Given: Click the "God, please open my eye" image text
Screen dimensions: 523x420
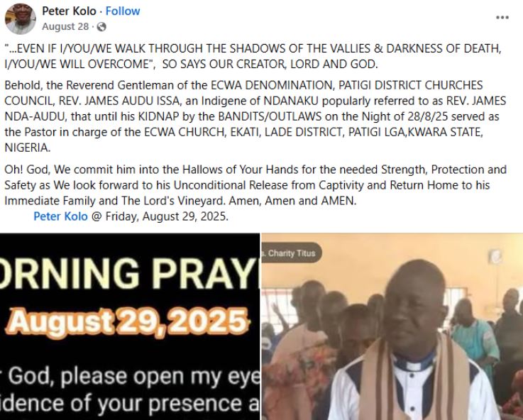Looking at the screenshot, I should [134, 376].
